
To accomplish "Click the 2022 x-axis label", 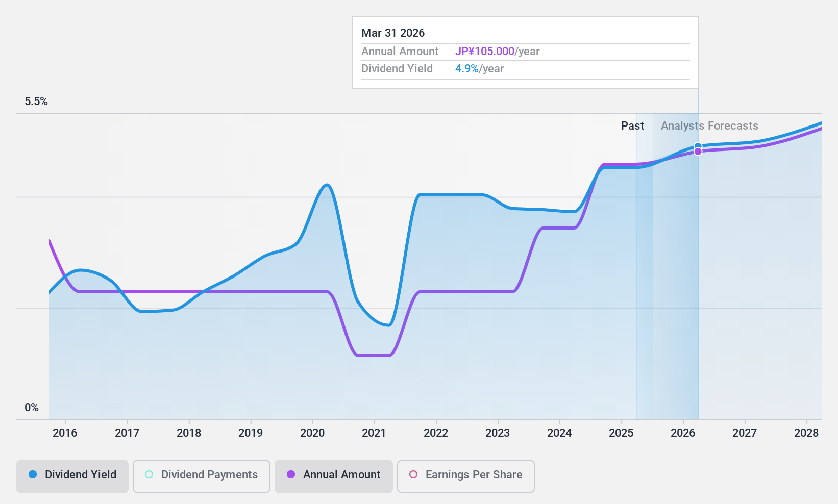I will 436,433.
